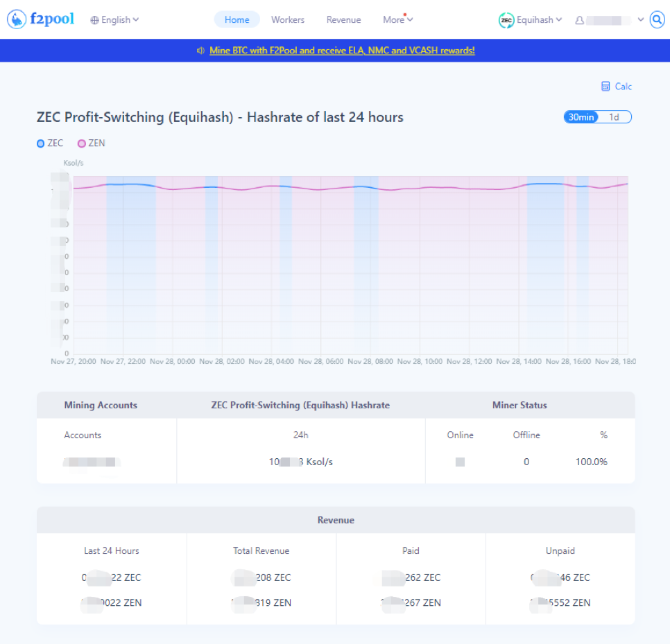Image resolution: width=670 pixels, height=644 pixels.
Task: Toggle the ZEN series legend
Action: click(91, 143)
